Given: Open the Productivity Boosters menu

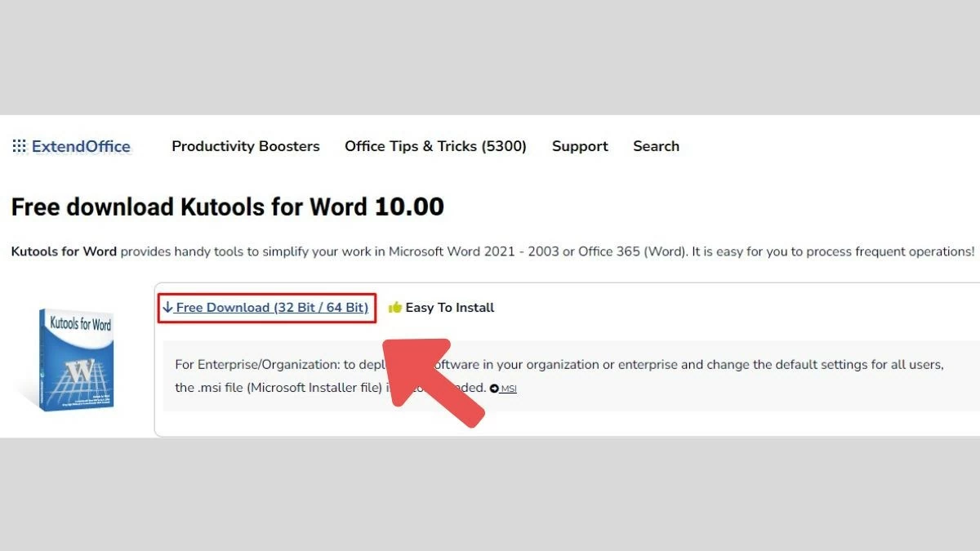Looking at the screenshot, I should [x=245, y=146].
